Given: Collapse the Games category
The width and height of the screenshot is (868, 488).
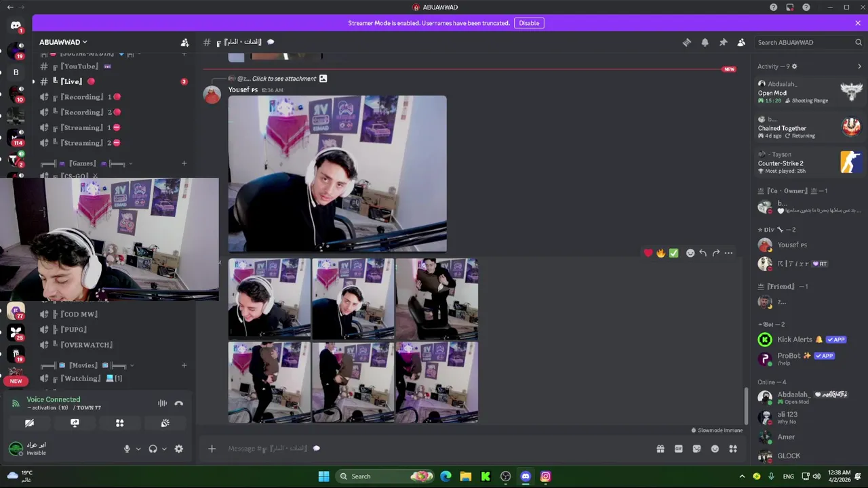Looking at the screenshot, I should [x=86, y=163].
